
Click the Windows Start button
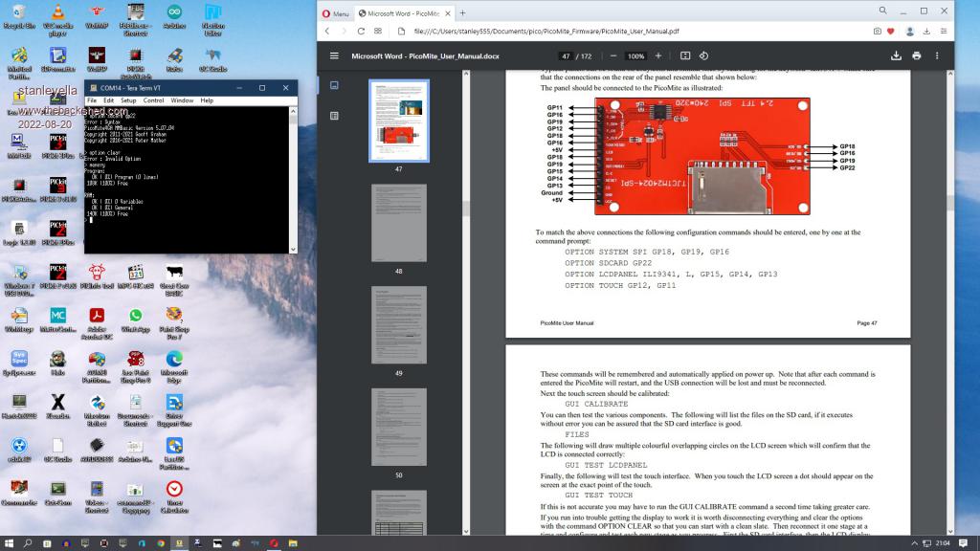point(9,542)
